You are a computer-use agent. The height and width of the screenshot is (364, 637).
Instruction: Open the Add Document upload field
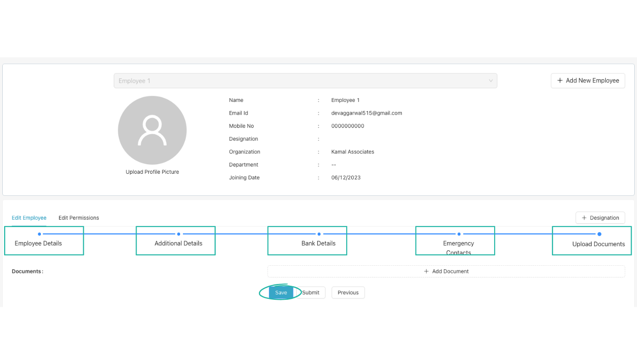[446, 271]
